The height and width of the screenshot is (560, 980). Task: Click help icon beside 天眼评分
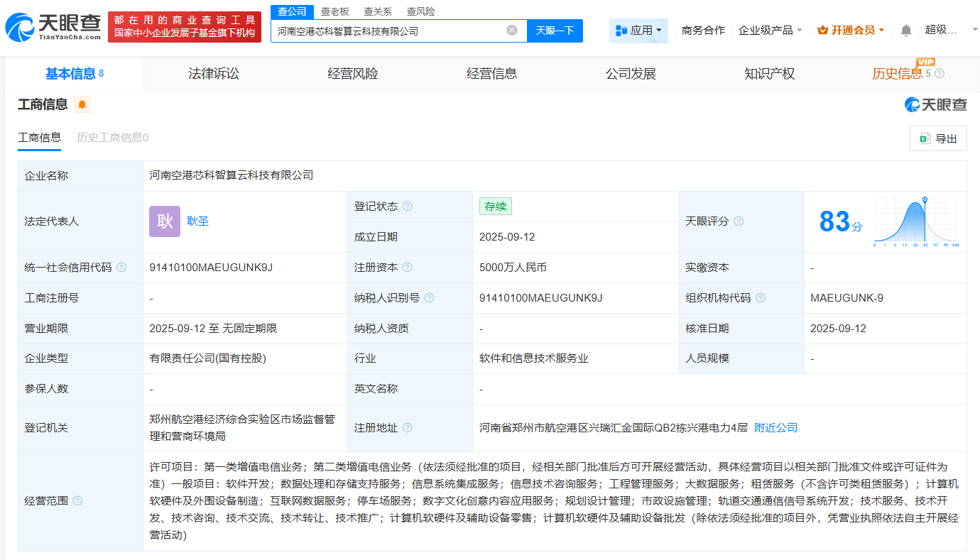[739, 221]
